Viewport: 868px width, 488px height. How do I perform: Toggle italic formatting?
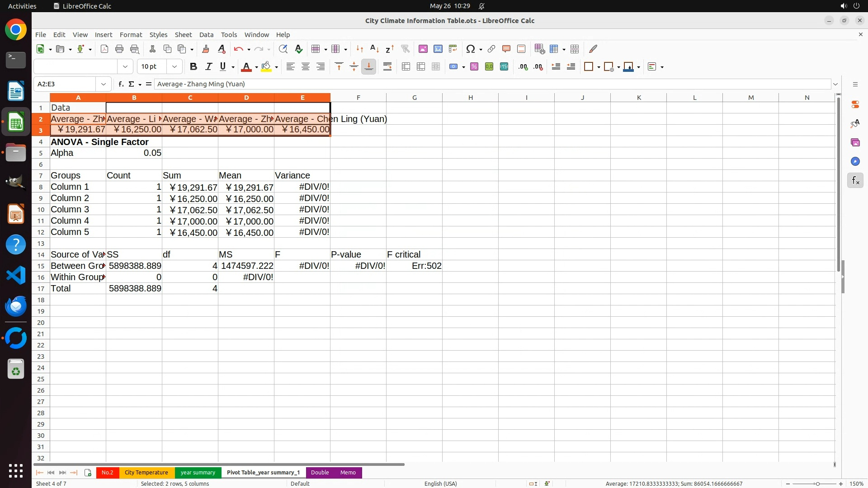[208, 67]
